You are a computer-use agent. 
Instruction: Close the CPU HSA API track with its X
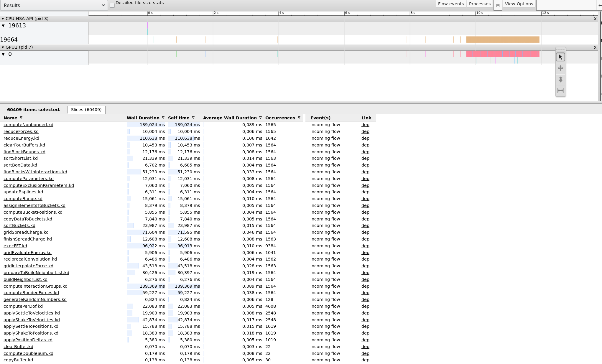click(595, 19)
